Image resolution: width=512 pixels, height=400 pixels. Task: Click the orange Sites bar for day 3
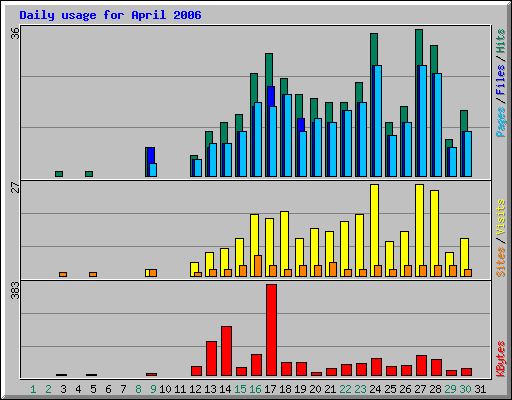pyautogui.click(x=63, y=274)
